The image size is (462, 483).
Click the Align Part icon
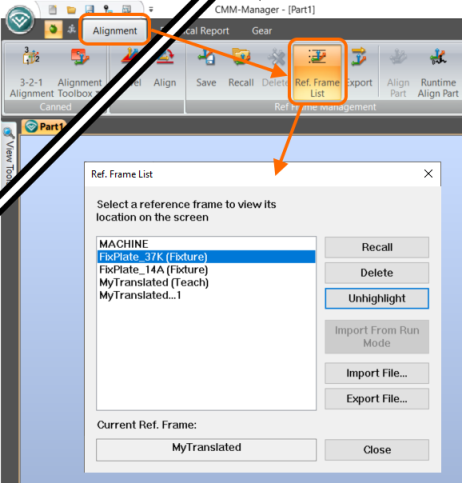click(398, 72)
